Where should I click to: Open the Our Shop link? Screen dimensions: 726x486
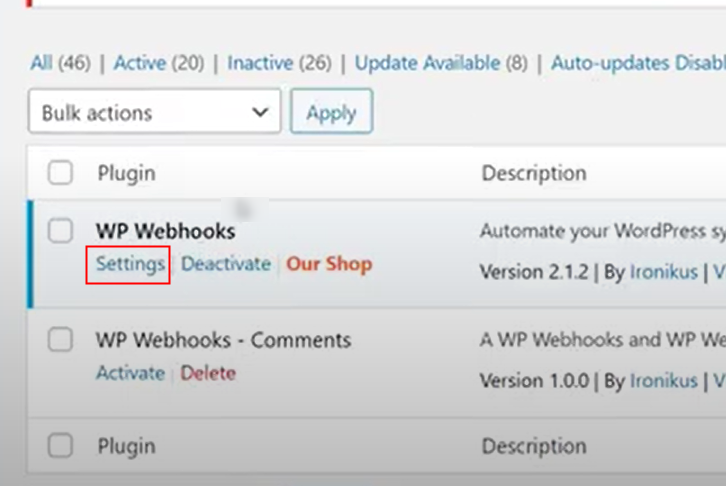click(x=329, y=264)
